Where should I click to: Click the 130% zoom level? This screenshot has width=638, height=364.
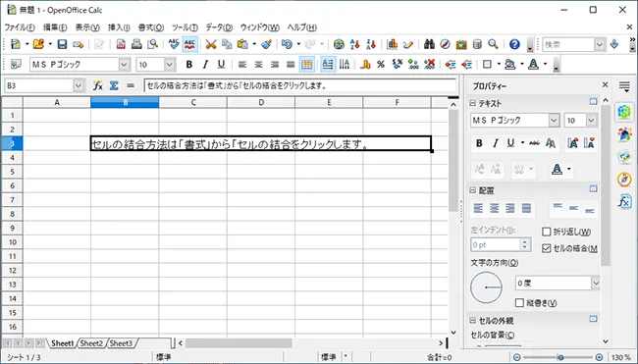620,357
